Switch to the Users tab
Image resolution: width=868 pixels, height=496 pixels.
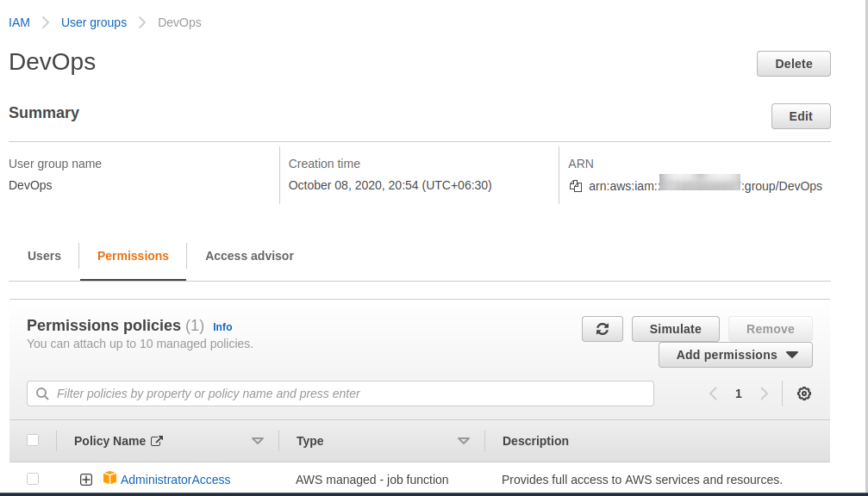tap(44, 256)
